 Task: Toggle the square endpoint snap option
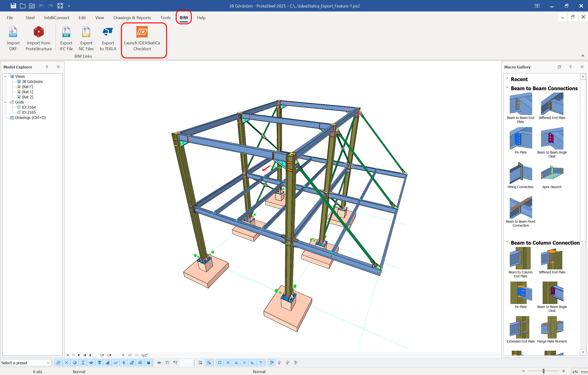tap(220, 363)
